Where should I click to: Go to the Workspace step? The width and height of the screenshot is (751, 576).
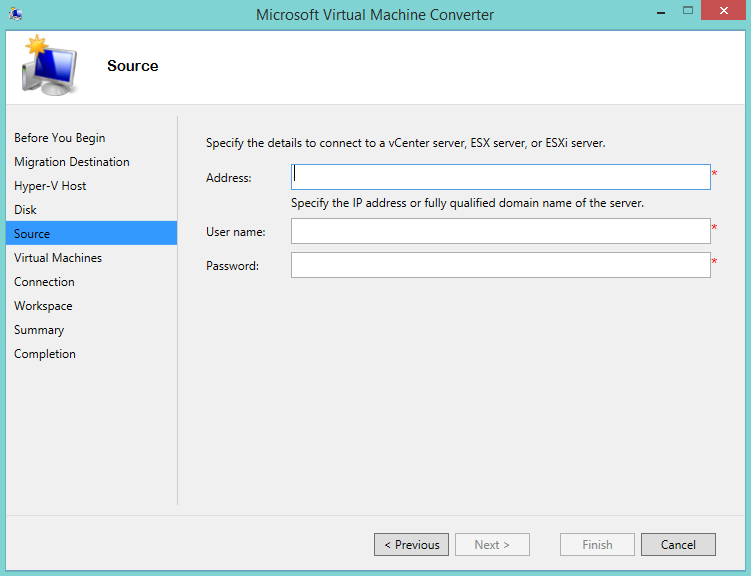[43, 305]
